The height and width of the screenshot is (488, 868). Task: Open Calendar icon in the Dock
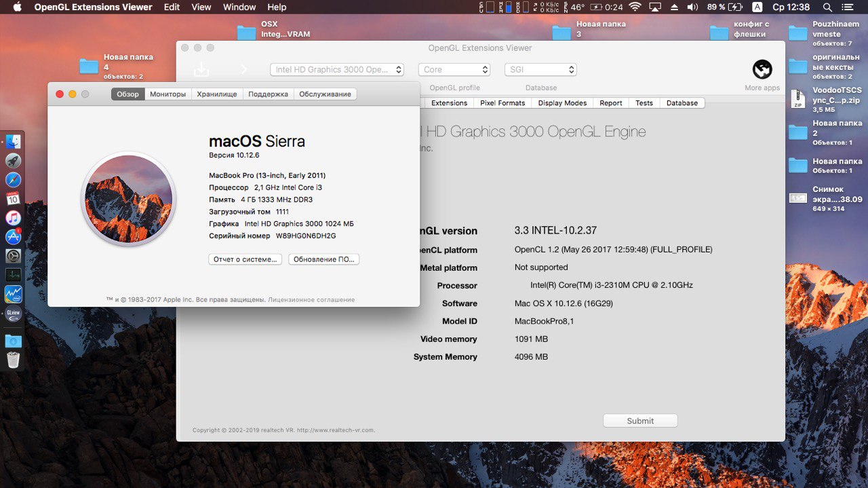coord(13,199)
